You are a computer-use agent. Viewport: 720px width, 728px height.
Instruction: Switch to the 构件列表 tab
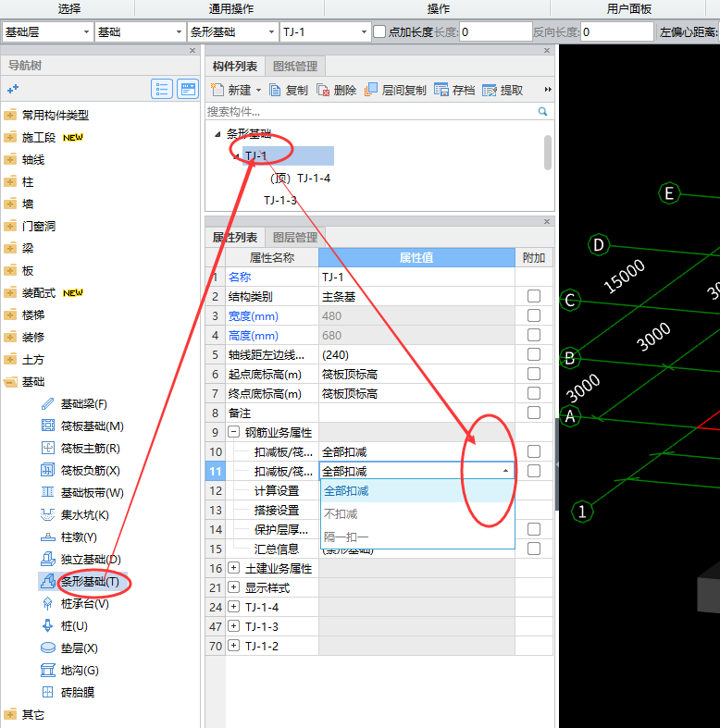point(234,67)
